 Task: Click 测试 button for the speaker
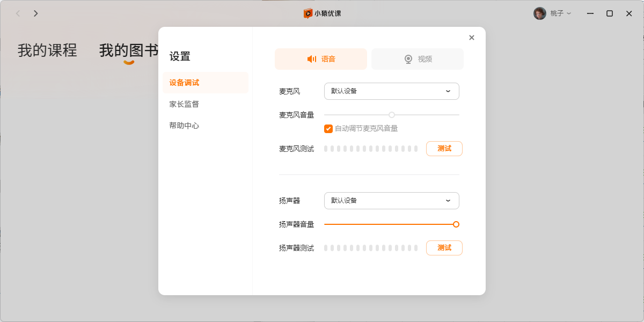(444, 248)
